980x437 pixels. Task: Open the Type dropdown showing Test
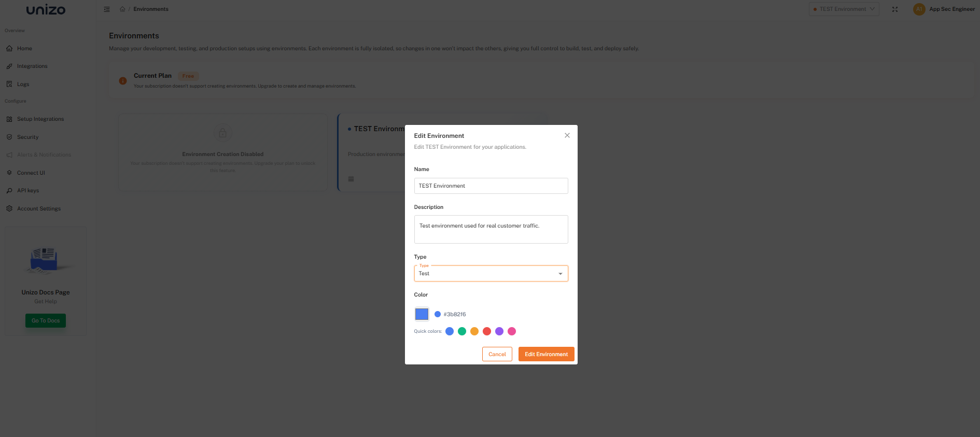491,273
